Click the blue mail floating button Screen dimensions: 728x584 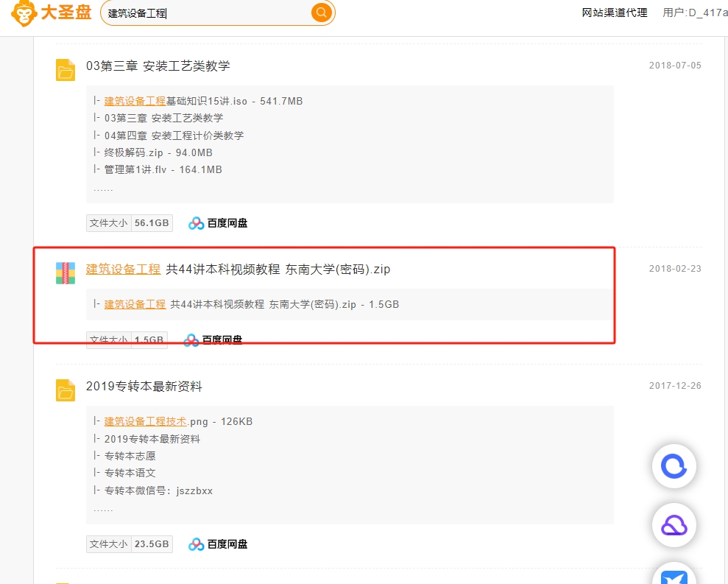pyautogui.click(x=674, y=575)
